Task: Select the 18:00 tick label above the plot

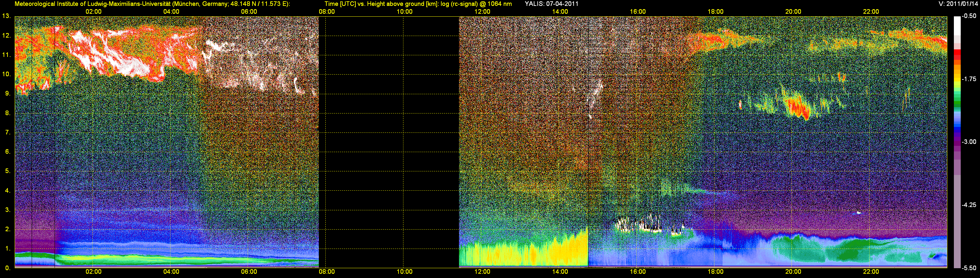Action: [716, 11]
